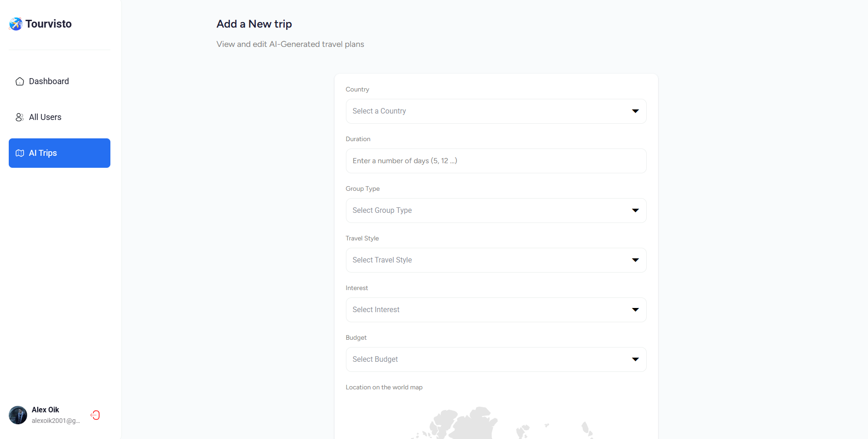Viewport: 868px width, 439px height.
Task: Click the Tourvisto globe logo icon
Action: 16,24
